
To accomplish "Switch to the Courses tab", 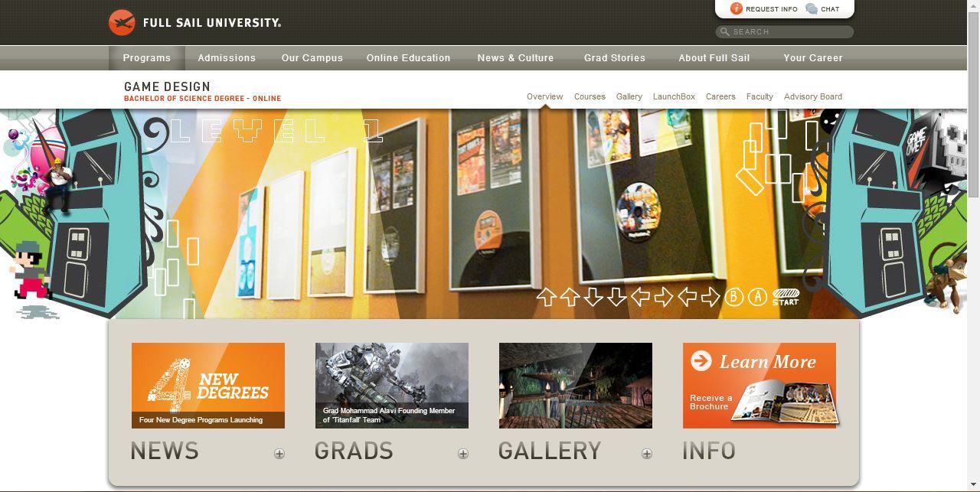I will click(590, 96).
